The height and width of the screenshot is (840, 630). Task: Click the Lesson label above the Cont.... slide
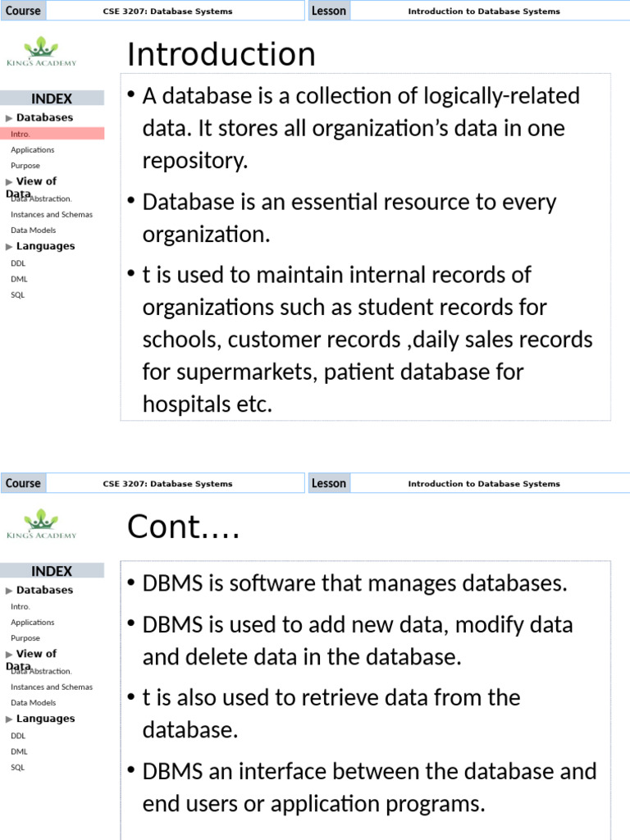coord(329,483)
